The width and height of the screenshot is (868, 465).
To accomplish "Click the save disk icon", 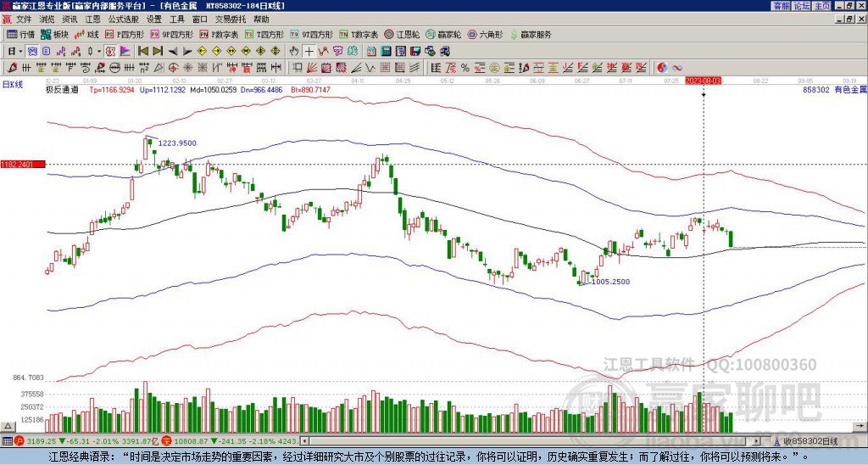I will 415,52.
